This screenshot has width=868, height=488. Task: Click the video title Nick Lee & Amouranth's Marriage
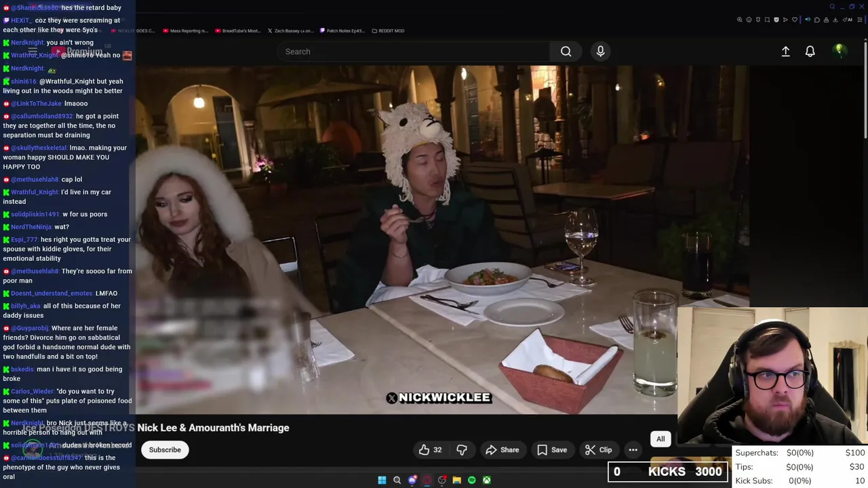tap(213, 428)
